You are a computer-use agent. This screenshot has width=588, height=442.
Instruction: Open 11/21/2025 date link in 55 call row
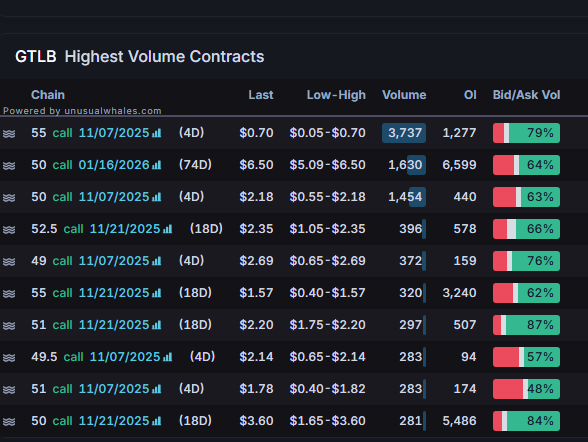tap(114, 292)
